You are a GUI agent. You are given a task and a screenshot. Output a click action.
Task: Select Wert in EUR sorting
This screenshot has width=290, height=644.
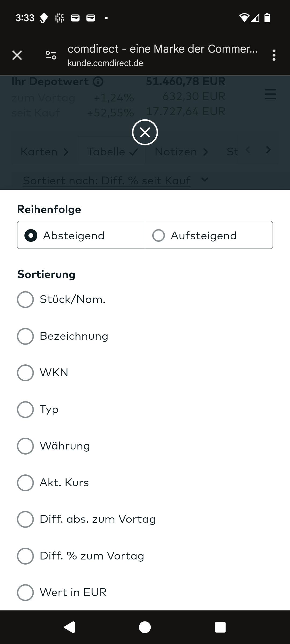(26, 592)
